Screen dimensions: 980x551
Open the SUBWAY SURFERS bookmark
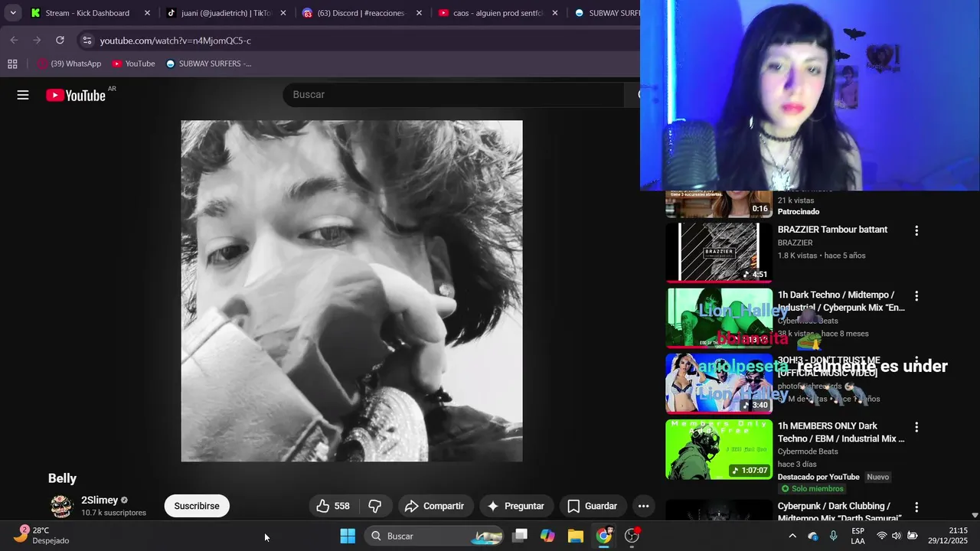click(208, 64)
